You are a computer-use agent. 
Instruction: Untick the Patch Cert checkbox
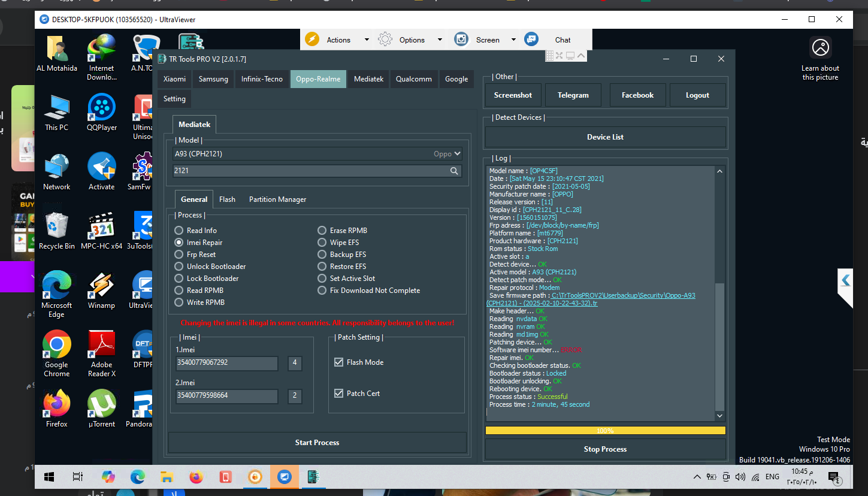(339, 394)
